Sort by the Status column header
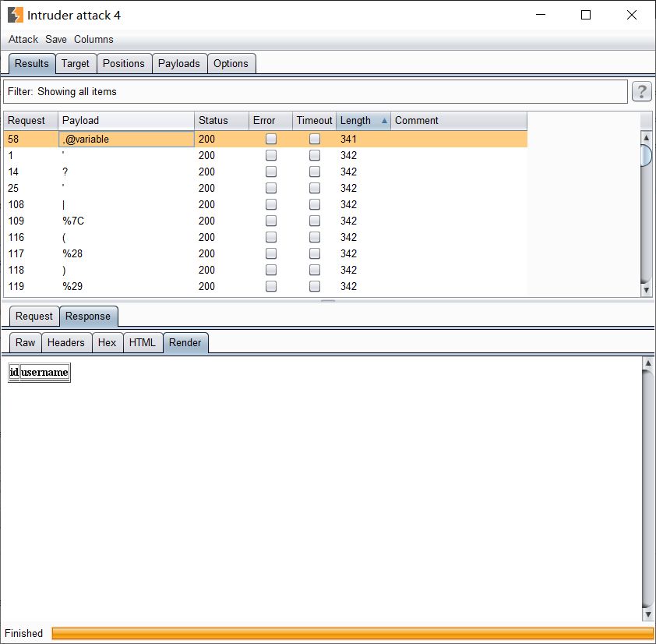 point(221,121)
